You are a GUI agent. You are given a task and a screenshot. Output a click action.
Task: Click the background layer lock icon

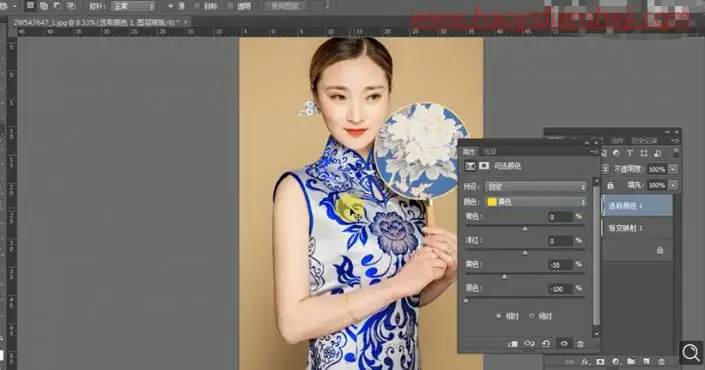tap(660, 250)
